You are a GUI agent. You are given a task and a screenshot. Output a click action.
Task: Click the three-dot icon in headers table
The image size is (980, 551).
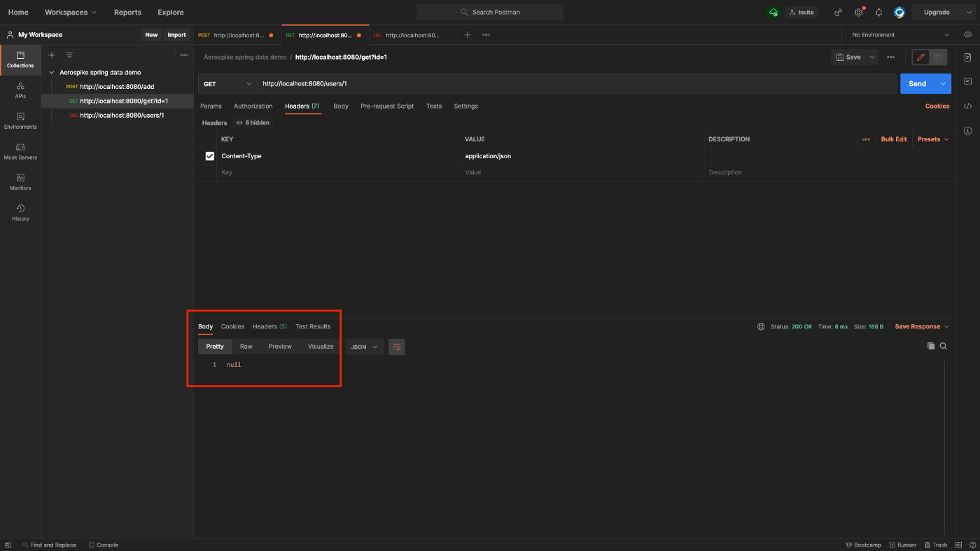pos(866,139)
